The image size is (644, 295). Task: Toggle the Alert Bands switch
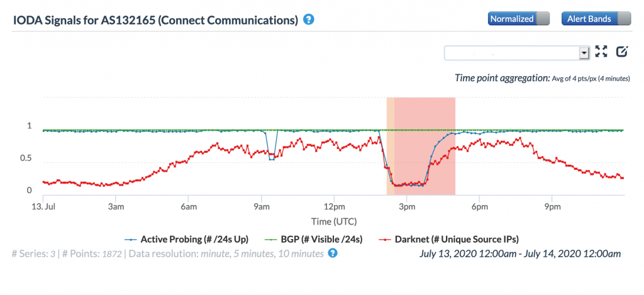(x=595, y=19)
